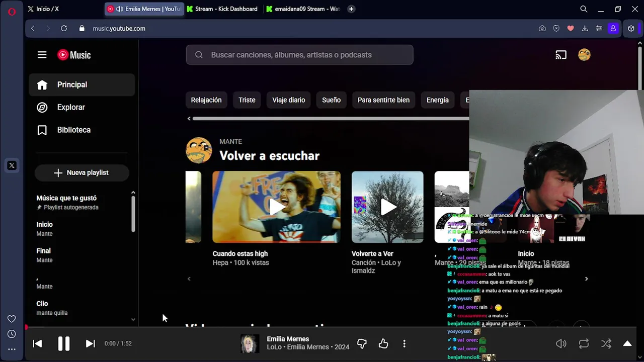This screenshot has width=644, height=362.
Task: Open Opera sidebar bookmarks heart icon
Action: pyautogui.click(x=12, y=319)
